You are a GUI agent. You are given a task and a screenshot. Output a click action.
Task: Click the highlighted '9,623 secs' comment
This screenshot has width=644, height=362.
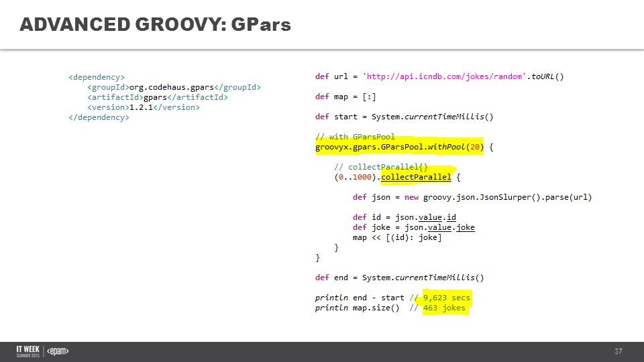click(447, 298)
